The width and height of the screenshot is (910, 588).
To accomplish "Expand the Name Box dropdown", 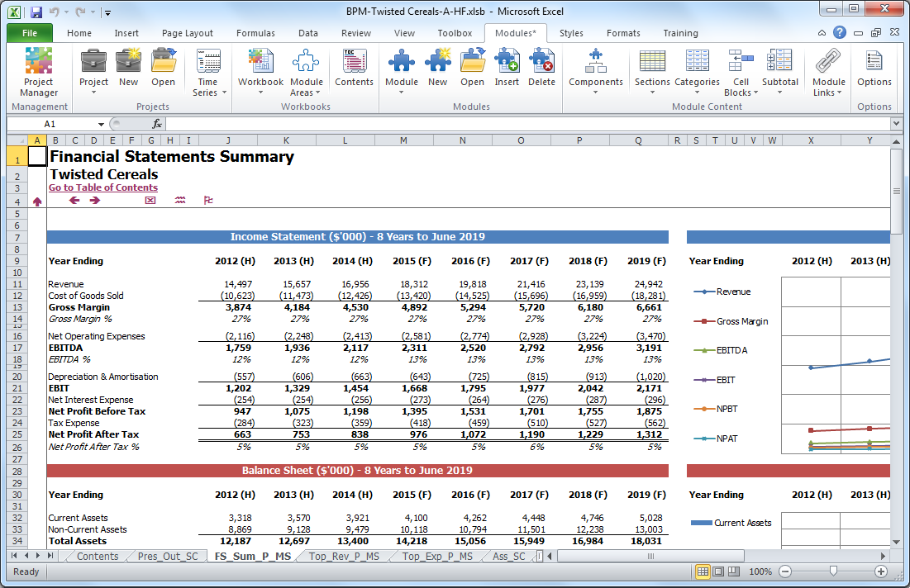I will [x=101, y=124].
